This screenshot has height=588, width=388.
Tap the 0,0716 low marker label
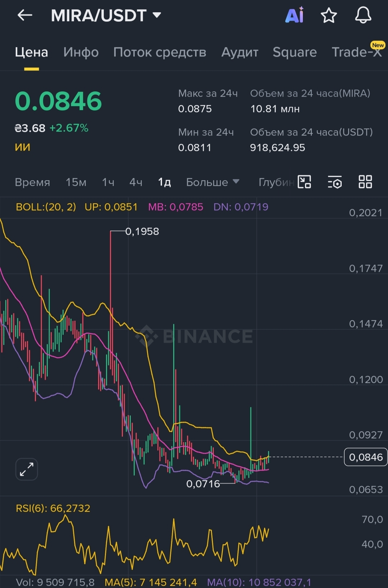pyautogui.click(x=203, y=484)
